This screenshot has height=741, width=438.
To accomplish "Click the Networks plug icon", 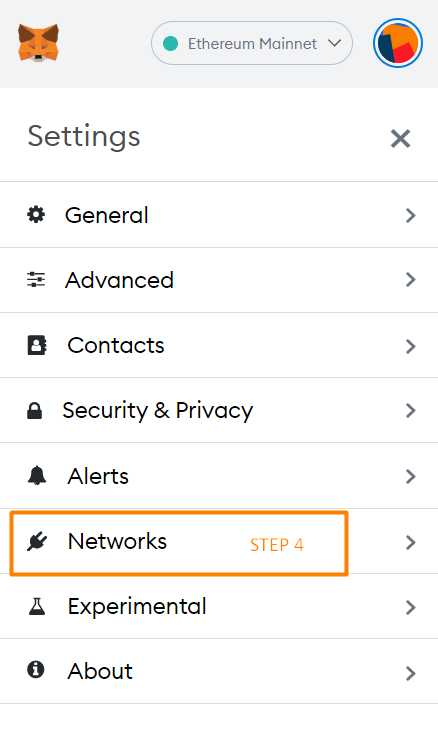I will point(37,542).
